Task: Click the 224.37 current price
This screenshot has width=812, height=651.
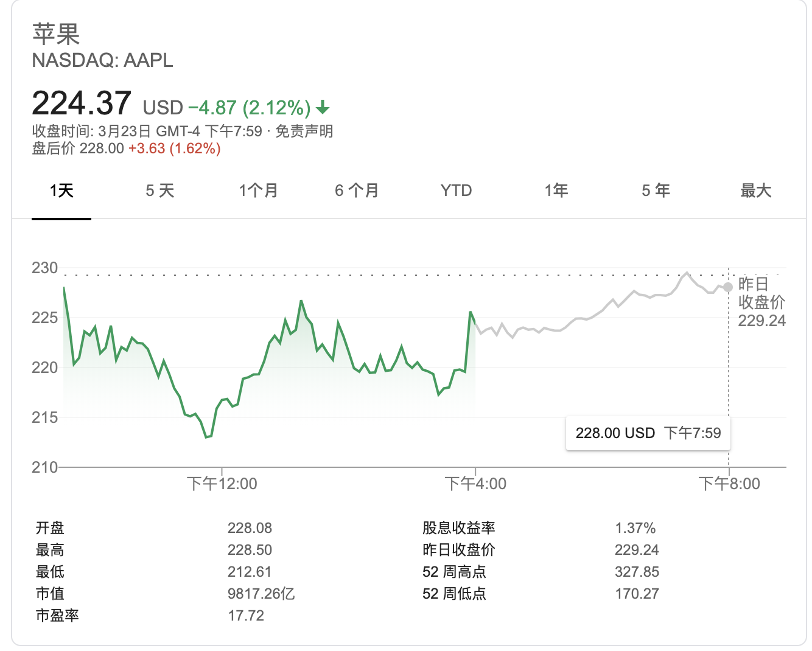Action: click(82, 103)
